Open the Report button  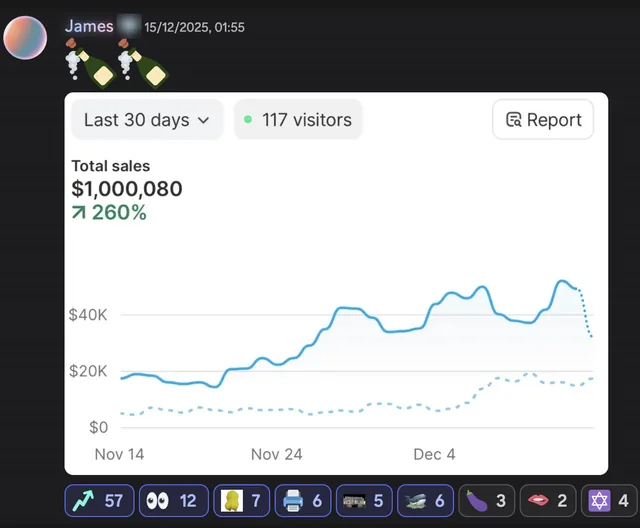[x=543, y=120]
